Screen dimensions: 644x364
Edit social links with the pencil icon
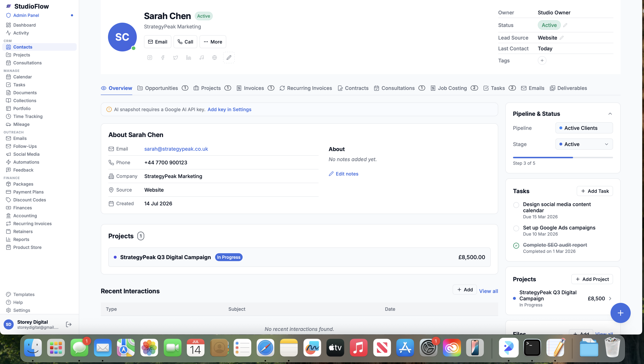[x=229, y=58]
